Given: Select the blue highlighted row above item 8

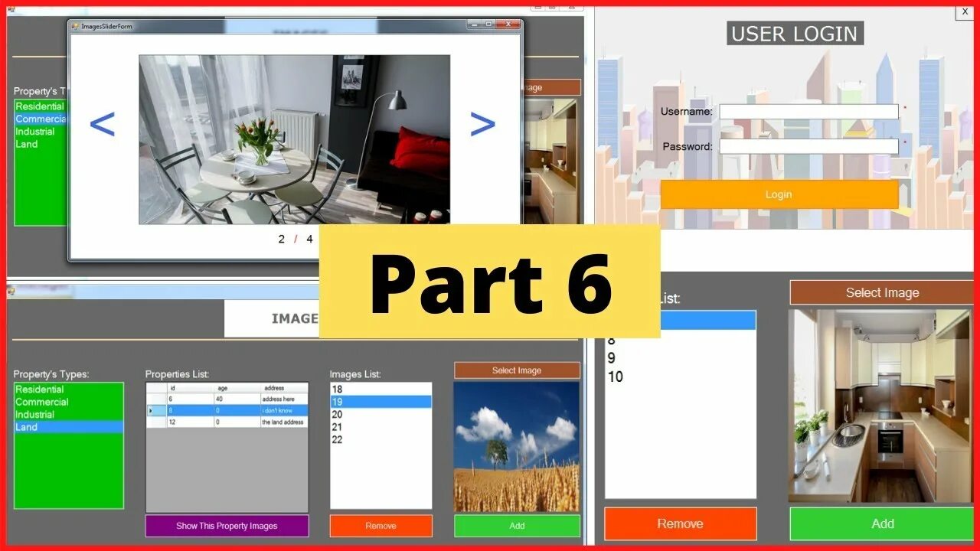Looking at the screenshot, I should point(708,321).
